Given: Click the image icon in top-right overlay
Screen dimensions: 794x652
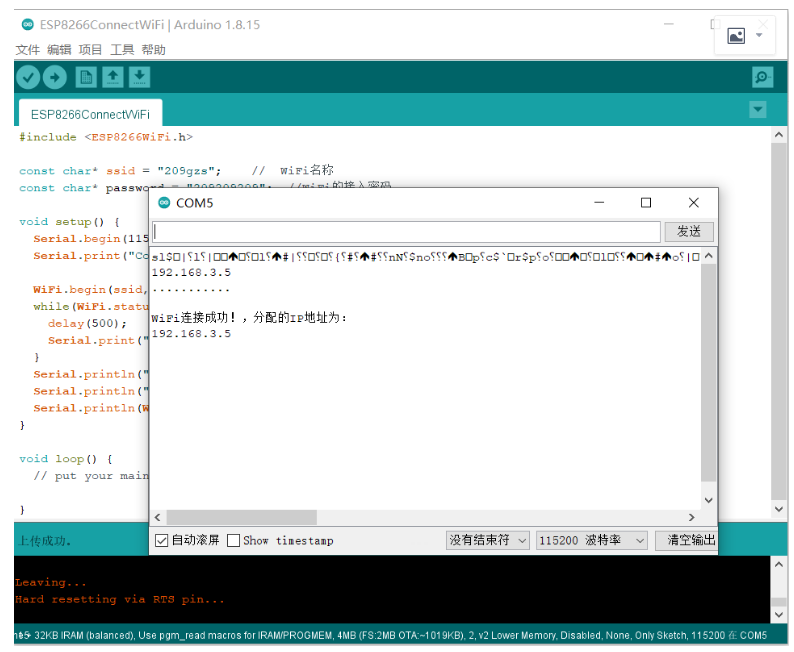Looking at the screenshot, I should tap(736, 36).
